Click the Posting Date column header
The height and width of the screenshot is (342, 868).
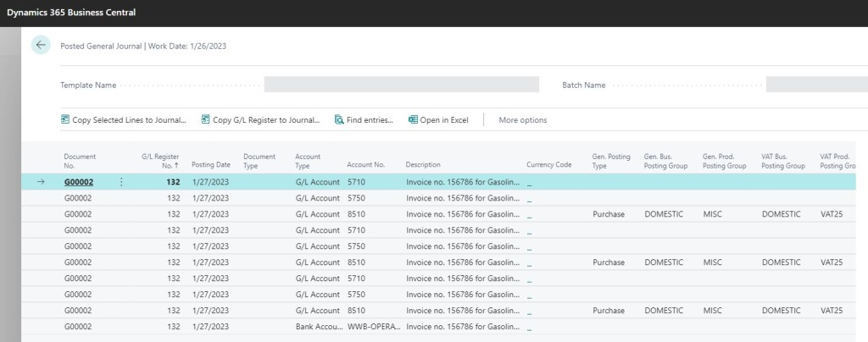[210, 165]
